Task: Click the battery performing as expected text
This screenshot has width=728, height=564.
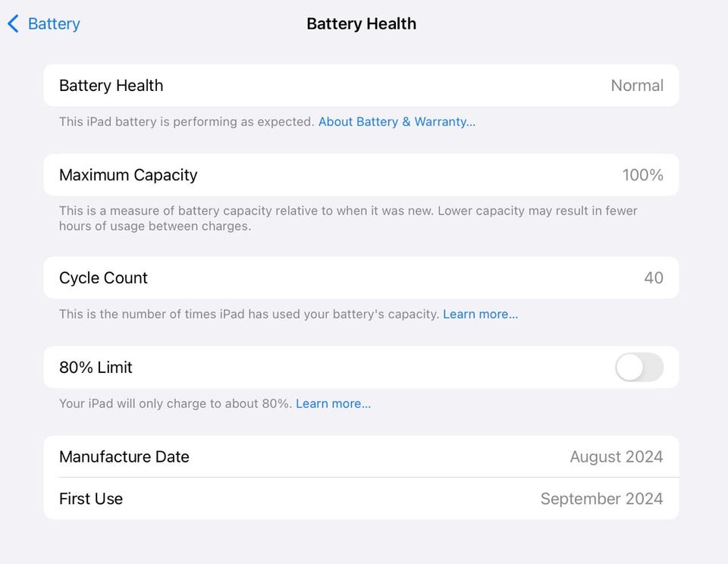Action: tap(187, 121)
